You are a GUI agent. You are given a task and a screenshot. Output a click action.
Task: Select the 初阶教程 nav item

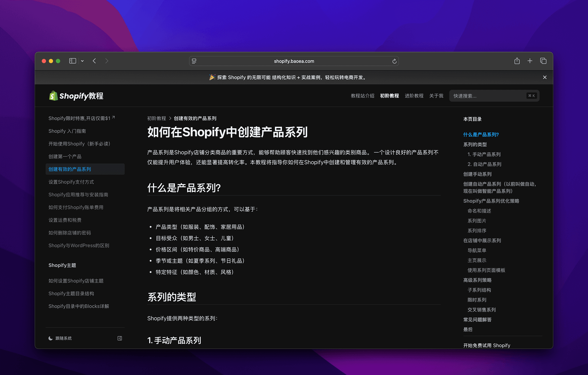click(x=389, y=96)
